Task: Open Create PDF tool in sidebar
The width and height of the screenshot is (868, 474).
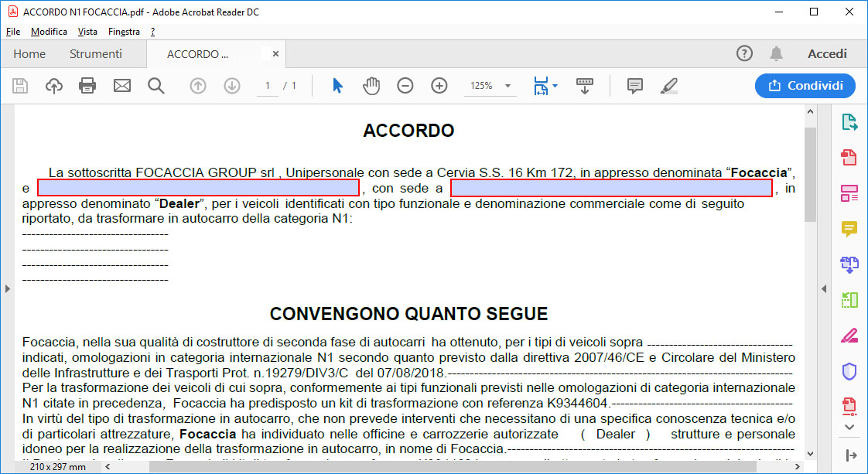Action: 849,157
